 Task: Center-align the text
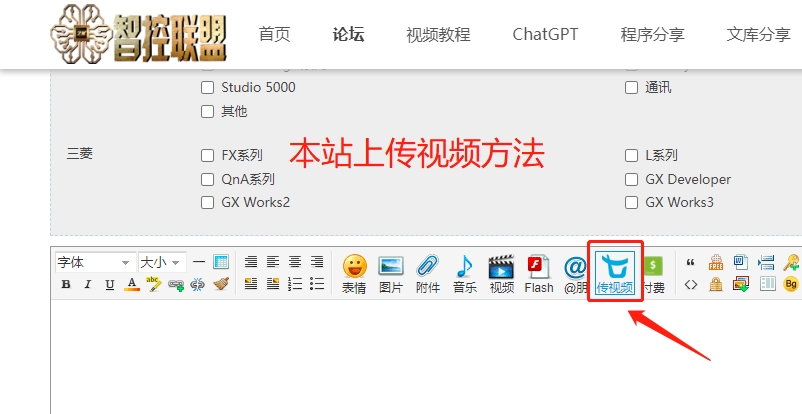pyautogui.click(x=295, y=262)
